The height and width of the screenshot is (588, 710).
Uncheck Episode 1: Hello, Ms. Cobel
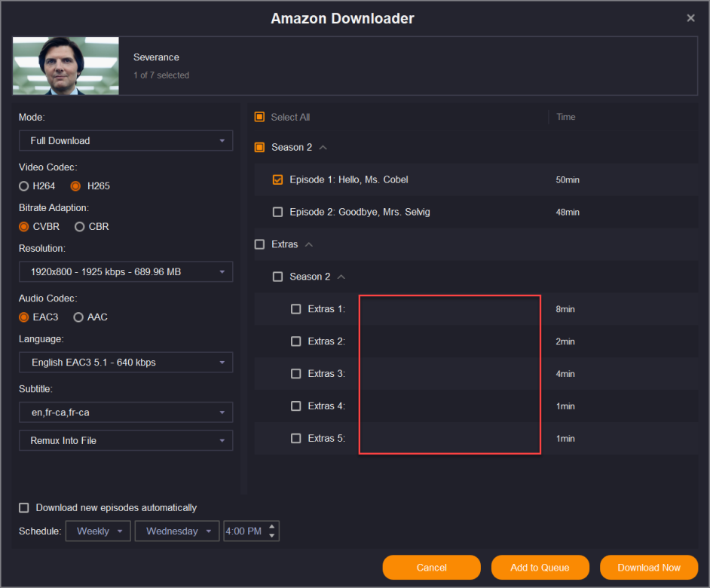click(278, 180)
